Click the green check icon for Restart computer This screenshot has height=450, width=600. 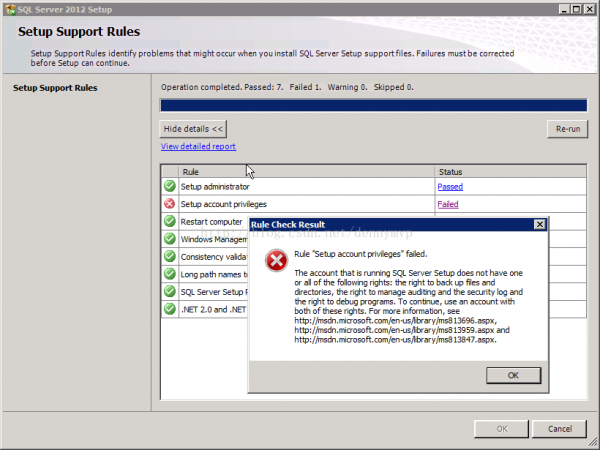(x=170, y=221)
